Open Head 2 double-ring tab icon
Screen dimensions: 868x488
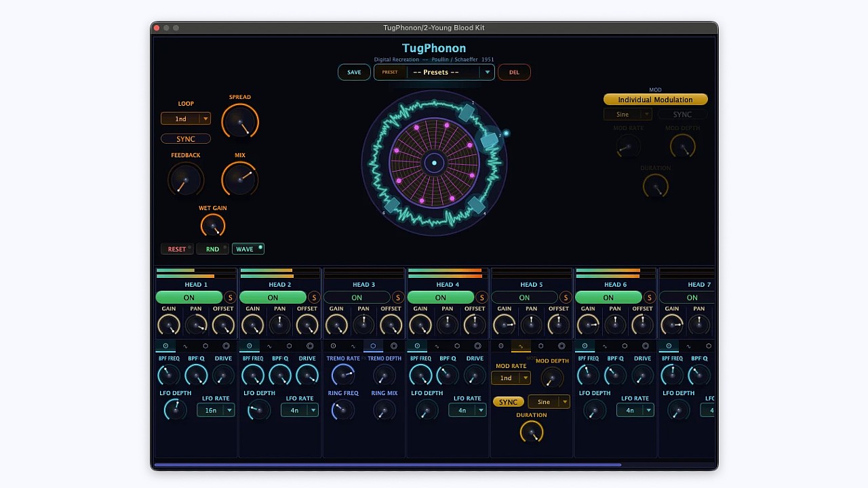coord(310,346)
